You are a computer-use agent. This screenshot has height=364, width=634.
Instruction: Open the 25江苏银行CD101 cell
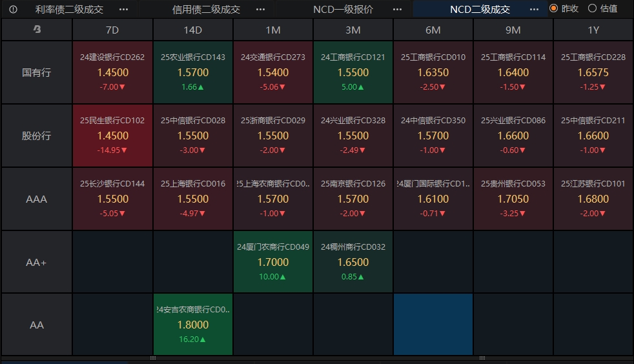click(593, 199)
